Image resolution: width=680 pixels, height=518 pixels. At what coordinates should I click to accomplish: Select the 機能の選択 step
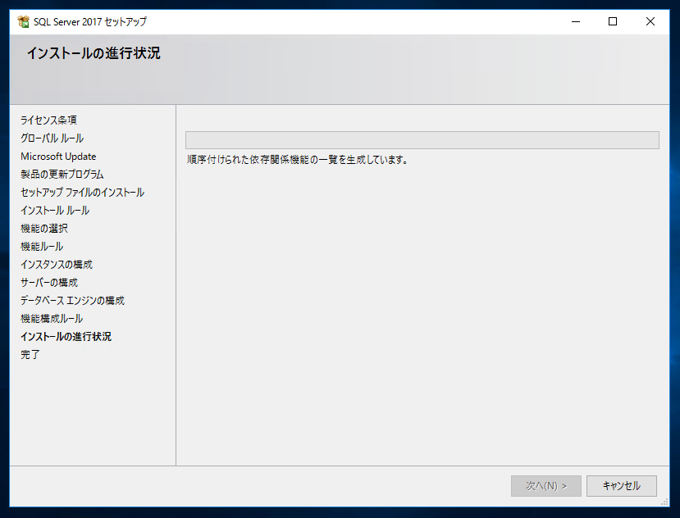coord(44,228)
